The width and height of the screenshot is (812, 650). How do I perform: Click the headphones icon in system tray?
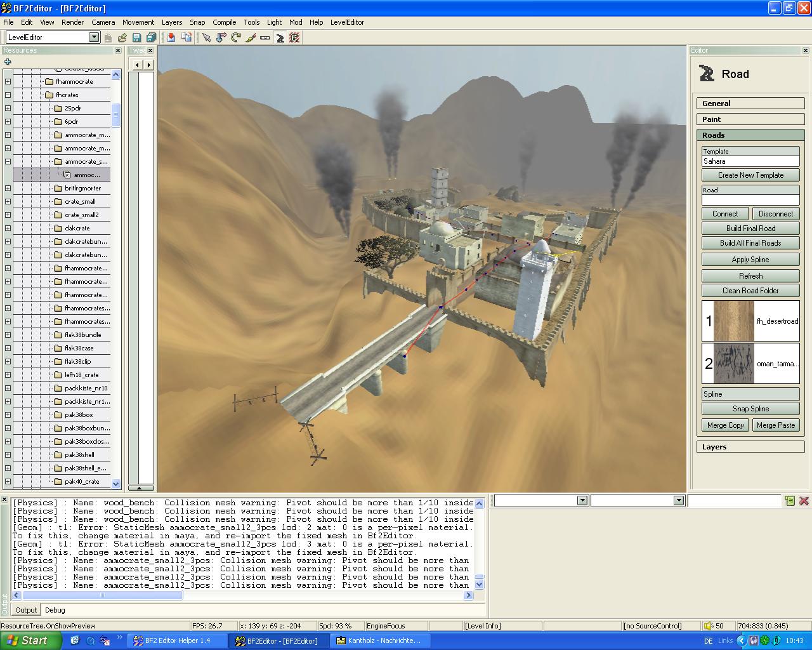pyautogui.click(x=754, y=640)
